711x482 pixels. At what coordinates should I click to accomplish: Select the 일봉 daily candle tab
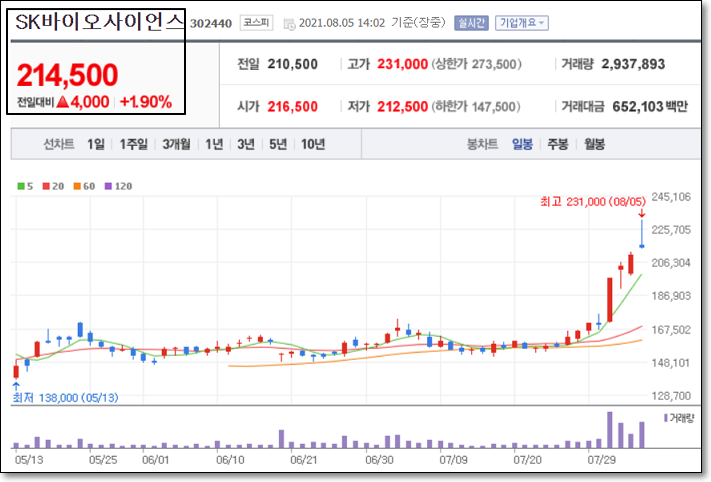pyautogui.click(x=522, y=144)
